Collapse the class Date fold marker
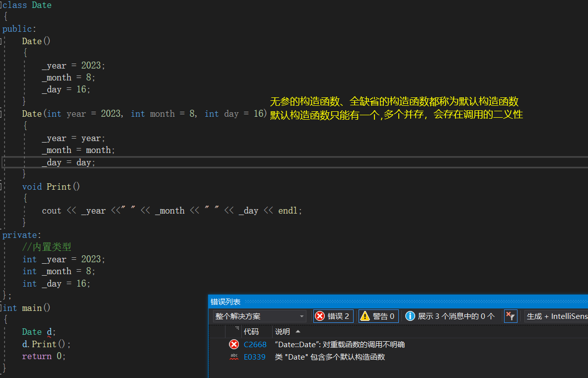The height and width of the screenshot is (378, 588). [1, 5]
